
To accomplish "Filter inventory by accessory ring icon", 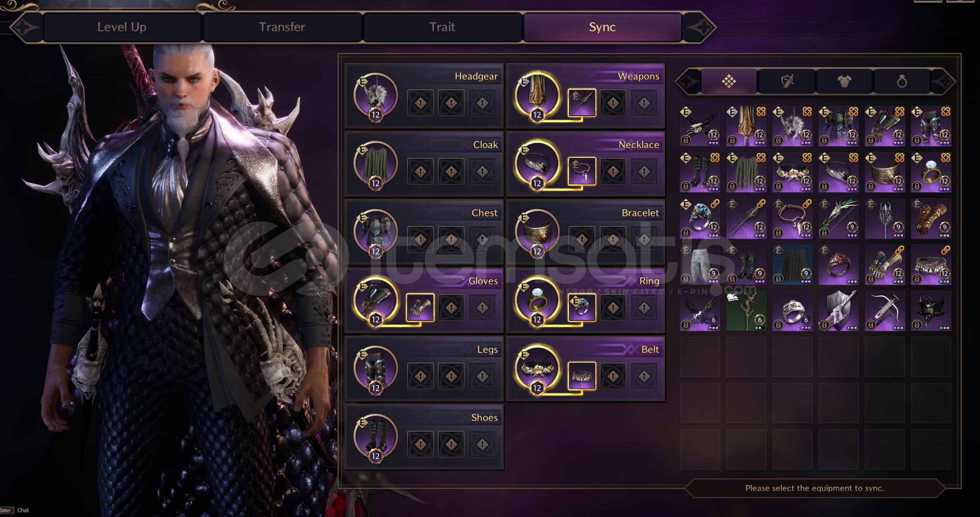I will point(902,81).
